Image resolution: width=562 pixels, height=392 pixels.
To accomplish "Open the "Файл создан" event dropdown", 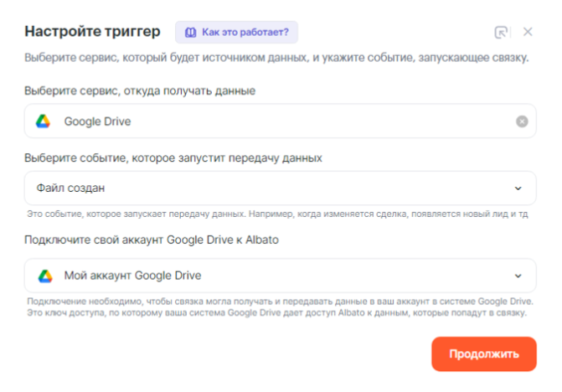I will 268,188.
